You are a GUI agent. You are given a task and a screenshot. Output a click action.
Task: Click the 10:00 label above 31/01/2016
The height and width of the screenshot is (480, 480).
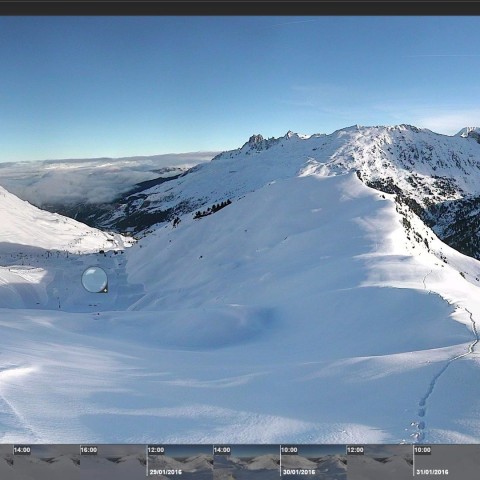pyautogui.click(x=422, y=450)
